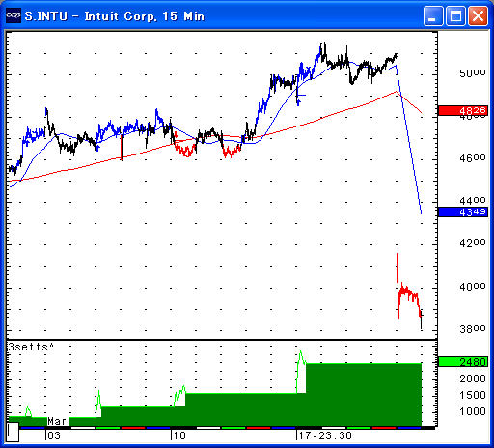Screen dimensions: 494x448
Task: Click the 4400 price scale value
Action: point(472,201)
